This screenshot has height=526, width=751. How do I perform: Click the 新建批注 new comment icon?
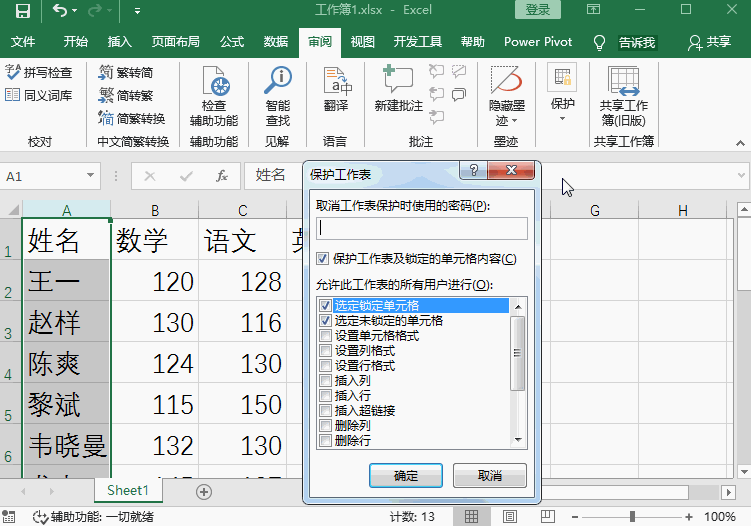click(398, 80)
